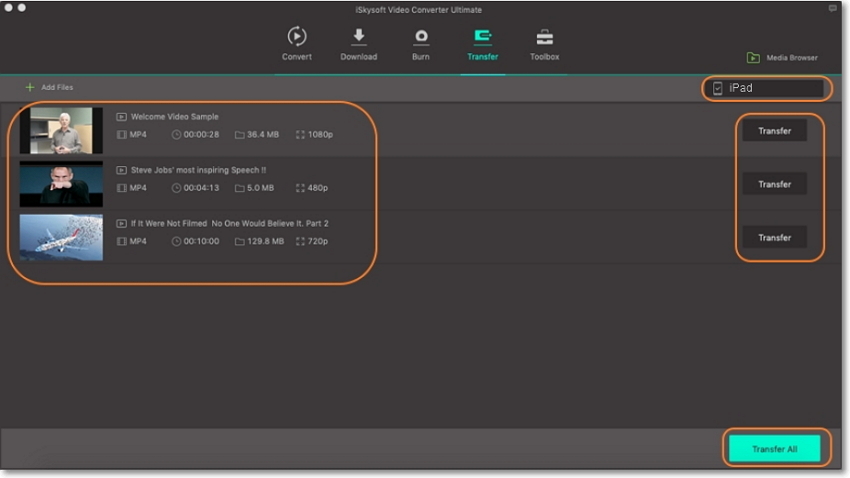Click the feedback icon in title bar
Image resolution: width=850 pixels, height=478 pixels.
click(832, 8)
